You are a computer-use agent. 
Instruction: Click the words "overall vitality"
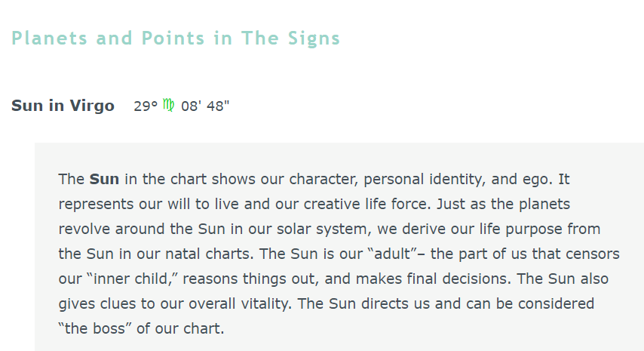pyautogui.click(x=240, y=303)
